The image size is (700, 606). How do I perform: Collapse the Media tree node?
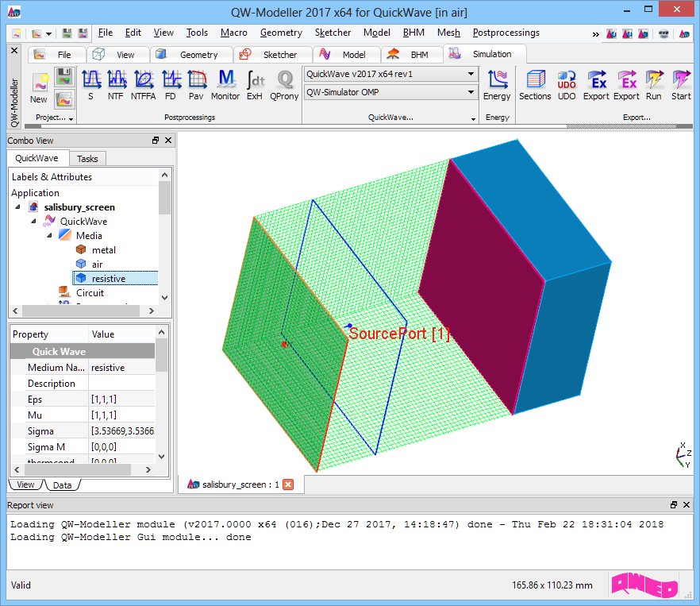(x=50, y=236)
